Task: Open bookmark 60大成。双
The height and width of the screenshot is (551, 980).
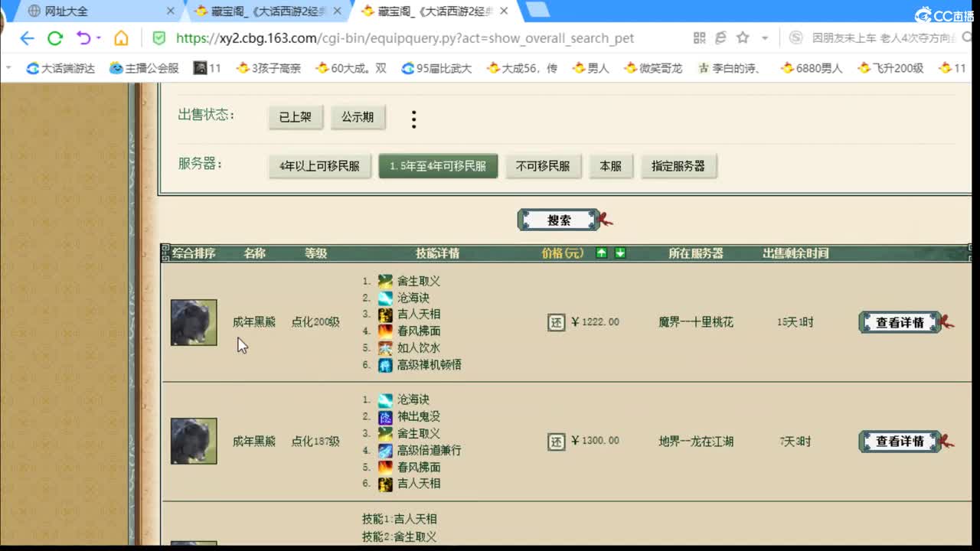Action: tap(352, 68)
